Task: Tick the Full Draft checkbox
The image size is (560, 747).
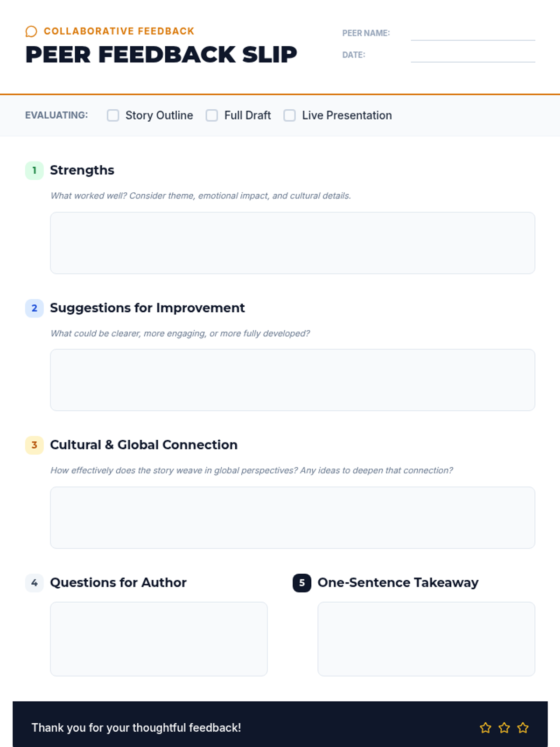Action: pos(212,115)
